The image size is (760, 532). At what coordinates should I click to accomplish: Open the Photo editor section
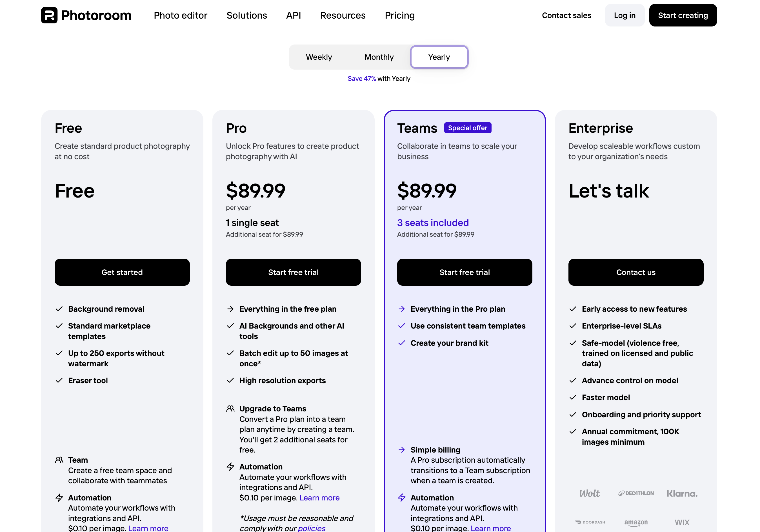pyautogui.click(x=180, y=15)
